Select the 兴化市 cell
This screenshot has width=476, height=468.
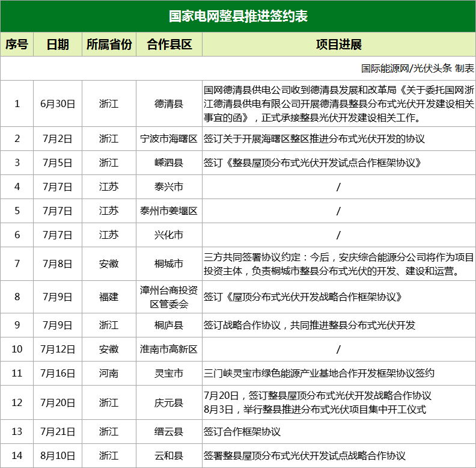point(169,235)
